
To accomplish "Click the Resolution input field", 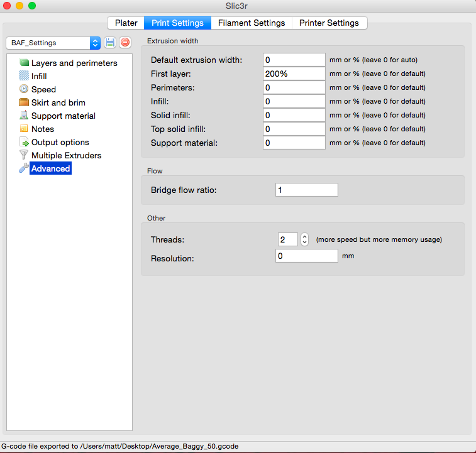I will click(x=306, y=256).
